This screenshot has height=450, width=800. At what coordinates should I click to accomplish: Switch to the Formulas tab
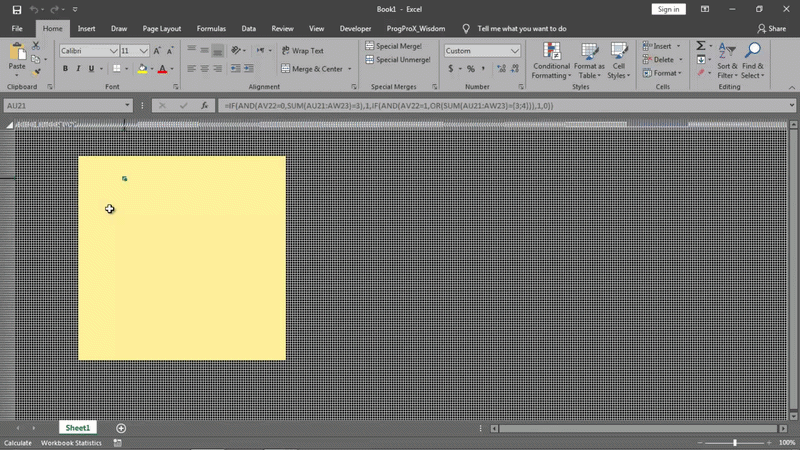(211, 29)
